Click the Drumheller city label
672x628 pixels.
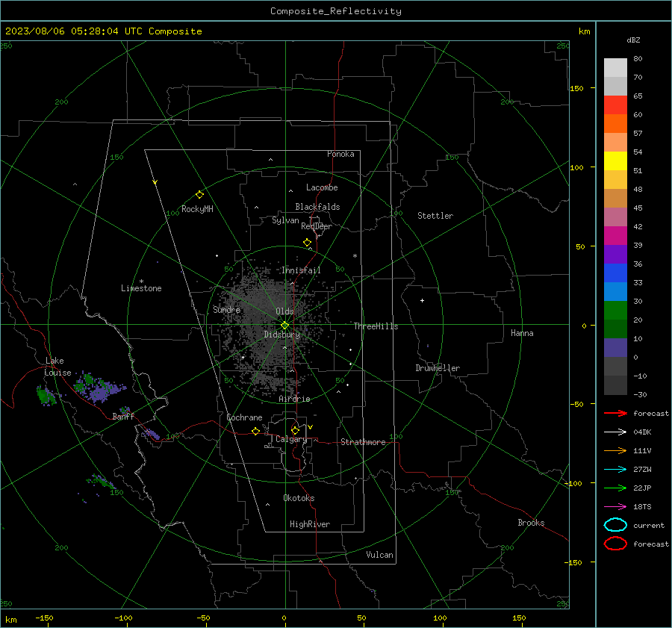click(x=438, y=368)
